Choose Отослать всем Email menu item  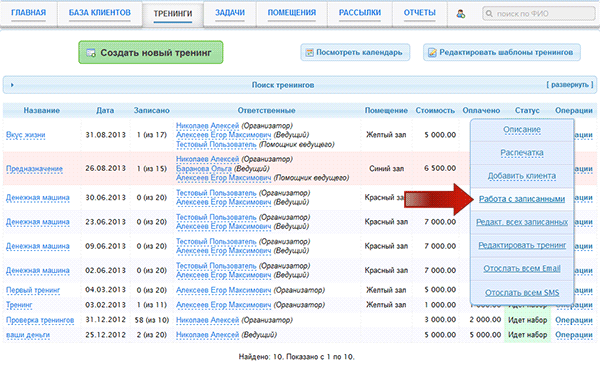522,269
